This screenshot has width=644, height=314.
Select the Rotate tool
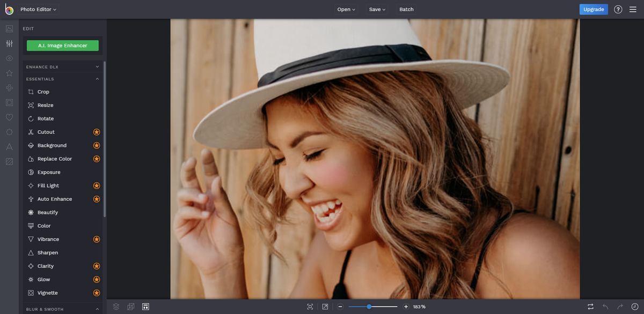click(63, 118)
